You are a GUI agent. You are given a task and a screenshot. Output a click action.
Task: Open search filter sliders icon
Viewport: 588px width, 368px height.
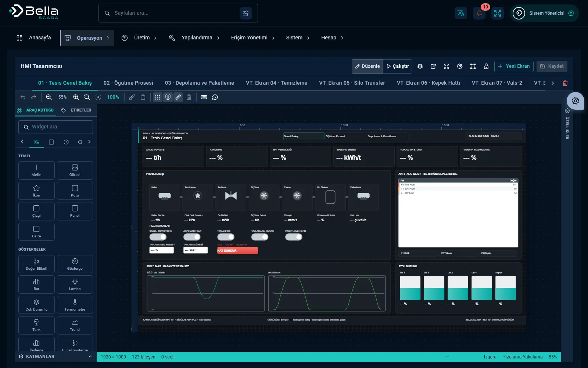[246, 13]
